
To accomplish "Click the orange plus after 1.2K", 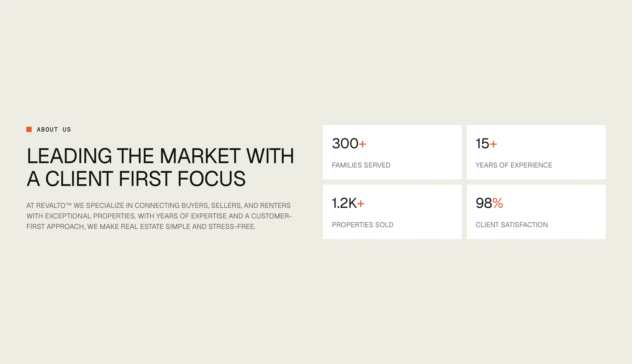I will (x=361, y=204).
